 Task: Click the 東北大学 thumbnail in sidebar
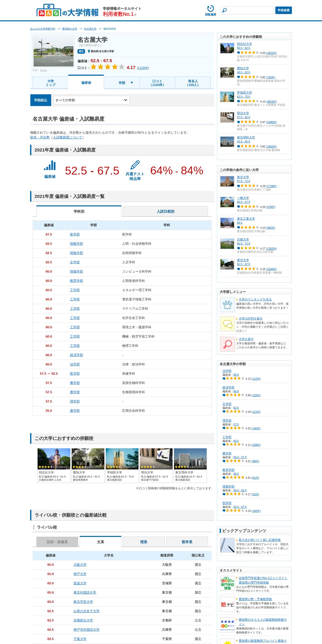pos(227,264)
